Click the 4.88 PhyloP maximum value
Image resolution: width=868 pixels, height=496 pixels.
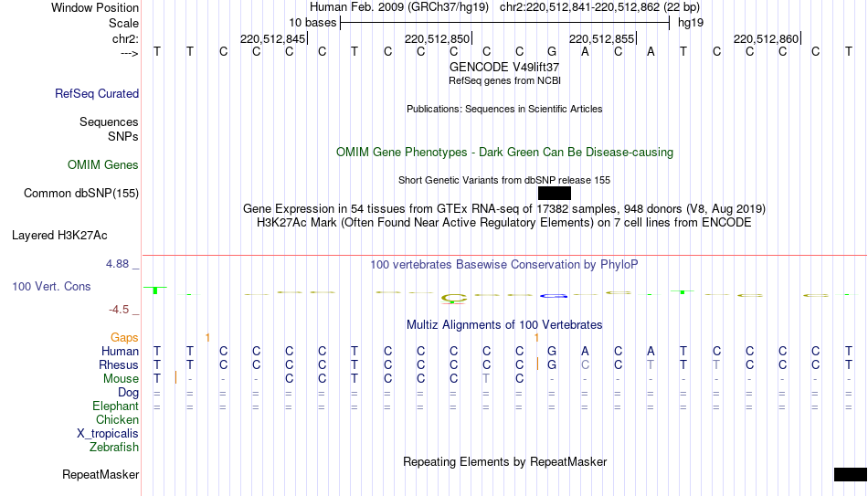tap(117, 264)
